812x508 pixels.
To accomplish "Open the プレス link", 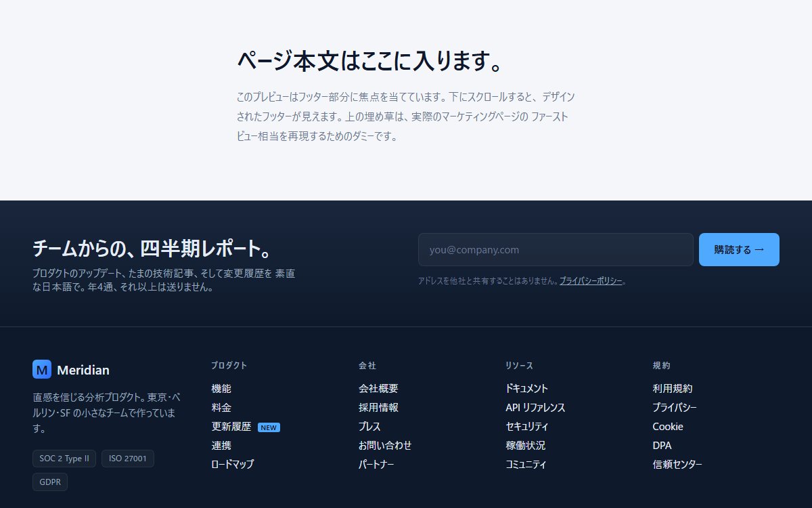I will 369,427.
